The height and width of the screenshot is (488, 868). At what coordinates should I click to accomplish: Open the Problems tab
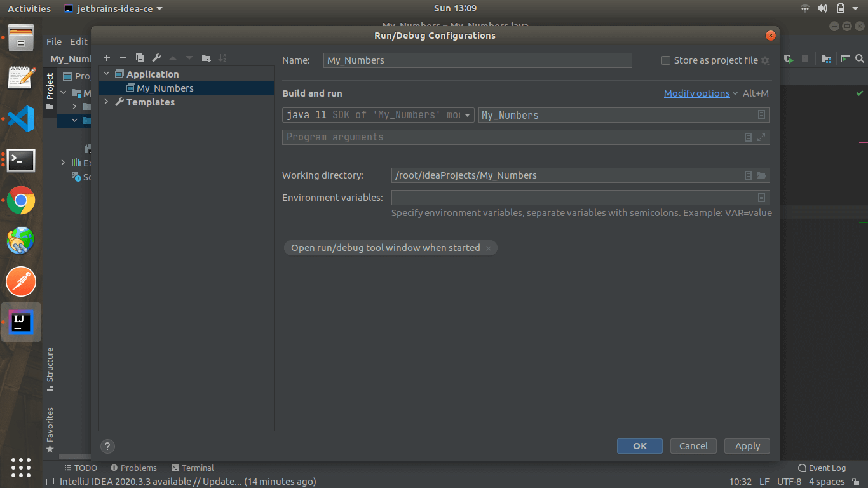click(x=133, y=468)
